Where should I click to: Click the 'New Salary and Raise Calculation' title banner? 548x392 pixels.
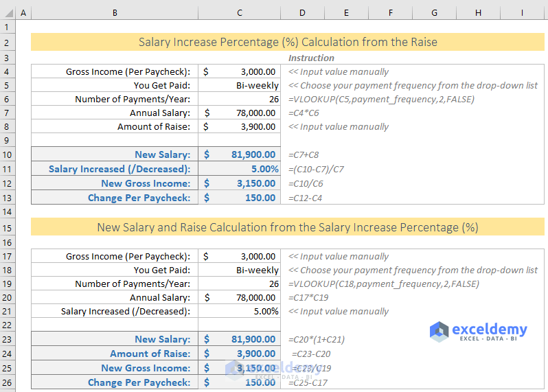tap(288, 227)
